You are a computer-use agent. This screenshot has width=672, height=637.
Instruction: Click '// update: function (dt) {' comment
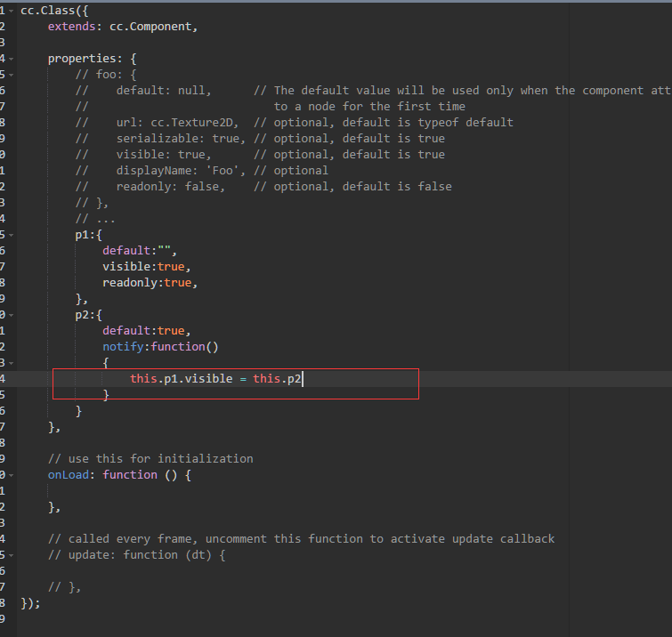(x=137, y=555)
